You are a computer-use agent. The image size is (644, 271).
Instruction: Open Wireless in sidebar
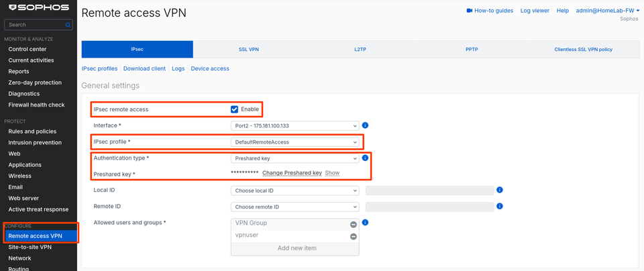19,176
